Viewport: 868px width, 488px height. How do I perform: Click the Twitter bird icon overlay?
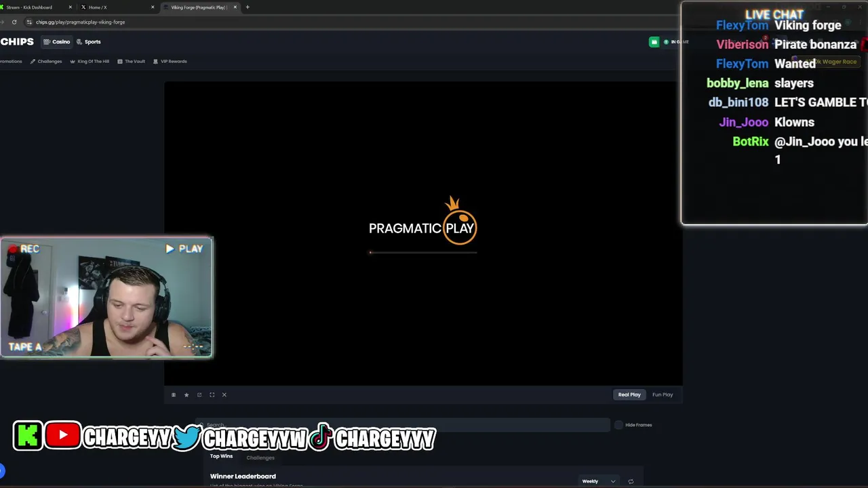click(x=186, y=437)
